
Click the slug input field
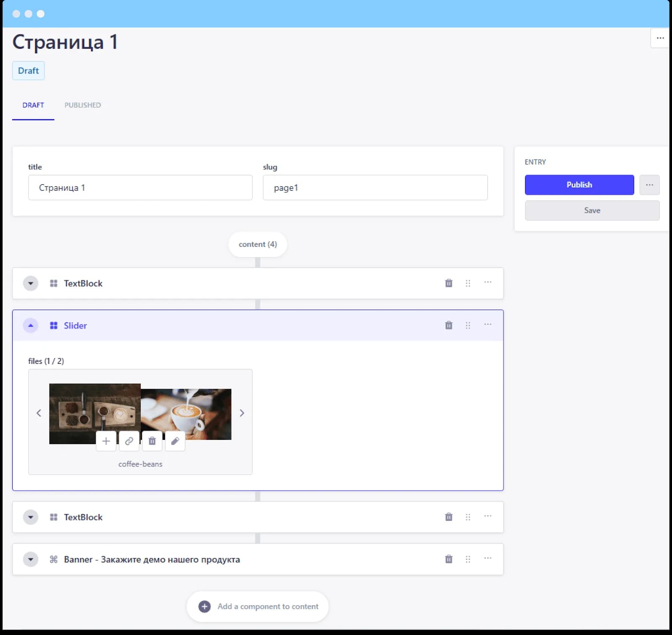[375, 188]
